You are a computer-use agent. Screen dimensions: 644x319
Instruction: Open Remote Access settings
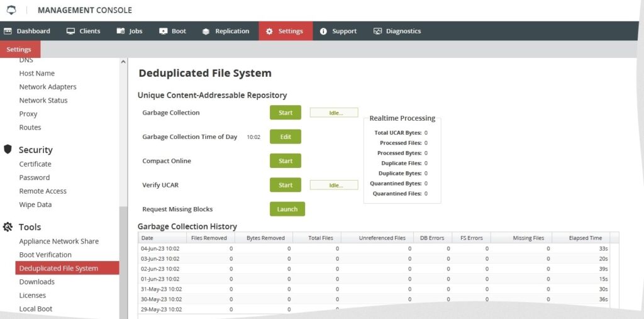tap(43, 191)
